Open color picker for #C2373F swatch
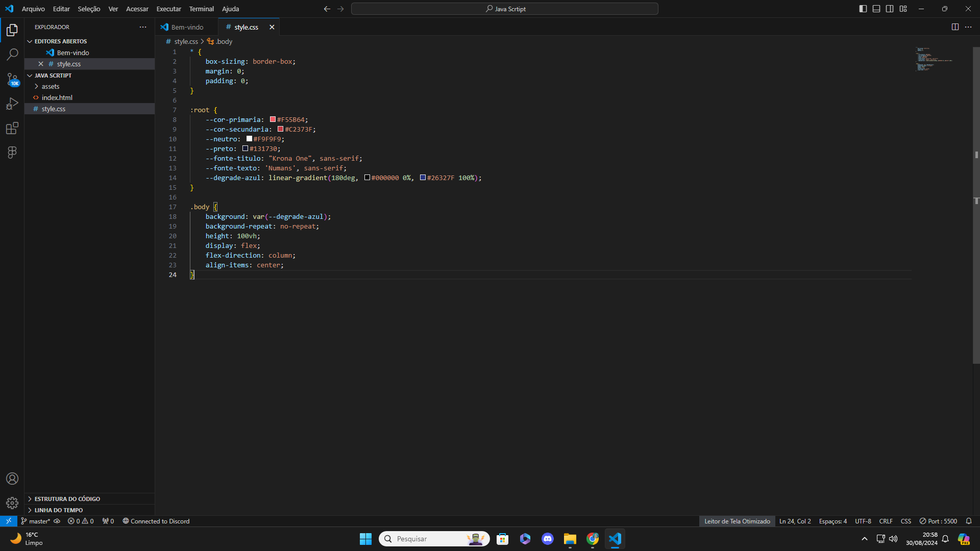The image size is (980, 551). tap(280, 129)
